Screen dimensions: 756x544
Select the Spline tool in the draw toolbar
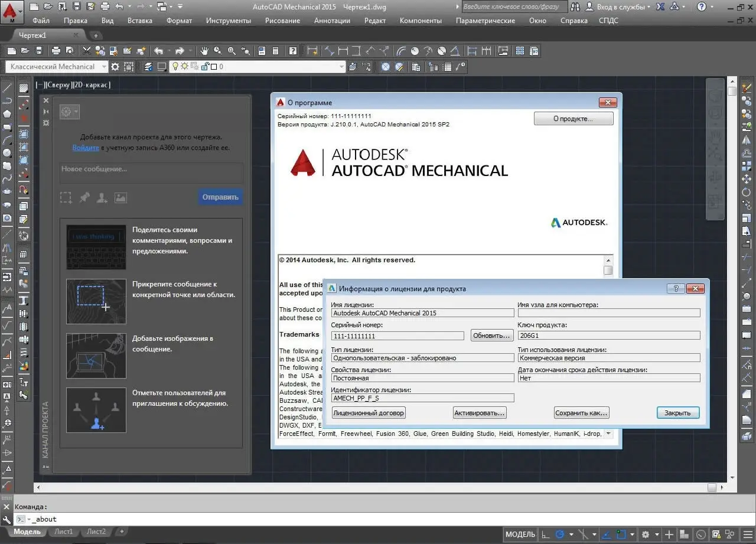point(7,179)
